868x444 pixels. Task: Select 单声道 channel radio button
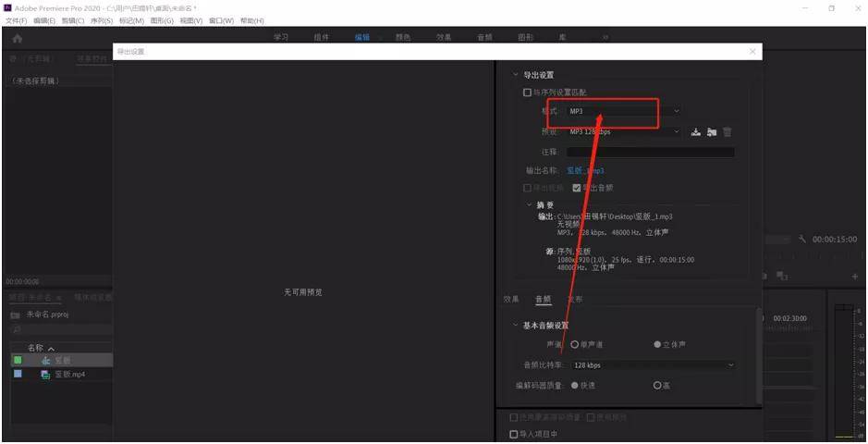(575, 344)
